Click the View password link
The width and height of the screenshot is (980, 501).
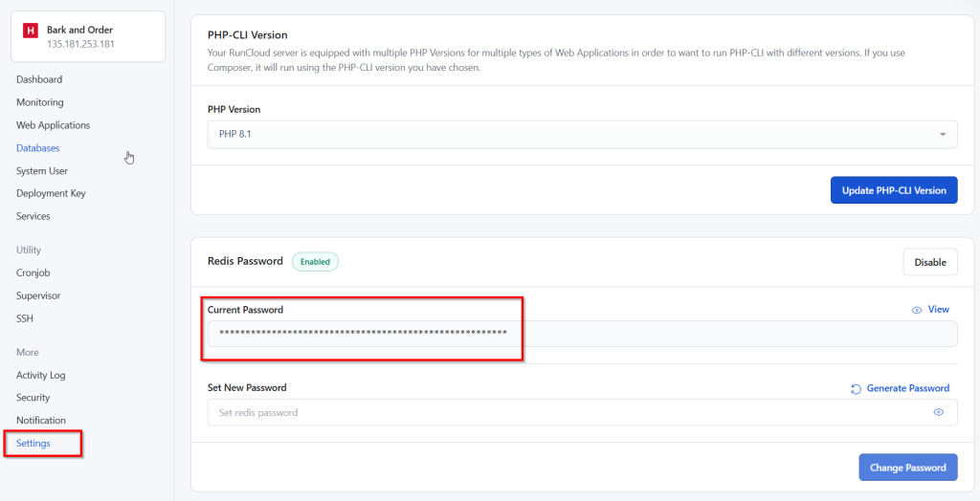click(x=930, y=309)
